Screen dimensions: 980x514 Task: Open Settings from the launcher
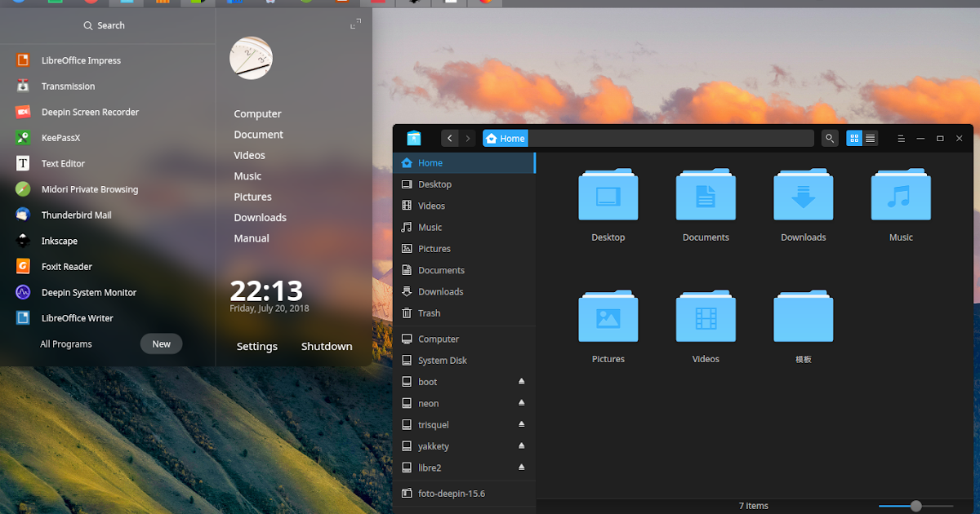(256, 346)
